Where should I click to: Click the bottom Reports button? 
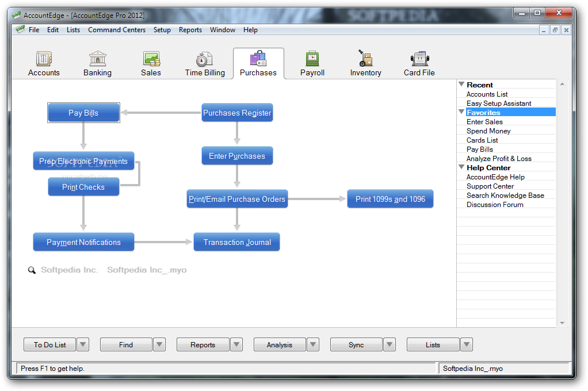click(x=203, y=344)
